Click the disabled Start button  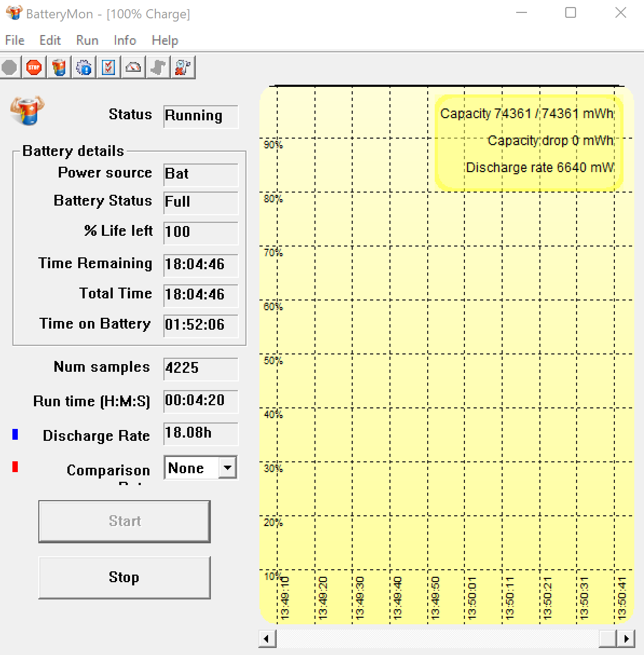(x=125, y=521)
